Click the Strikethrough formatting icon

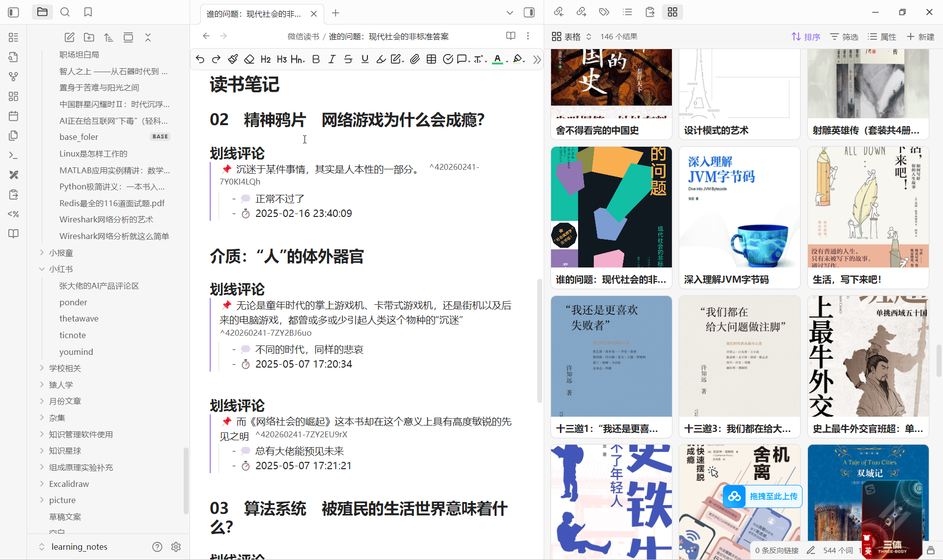pos(348,59)
